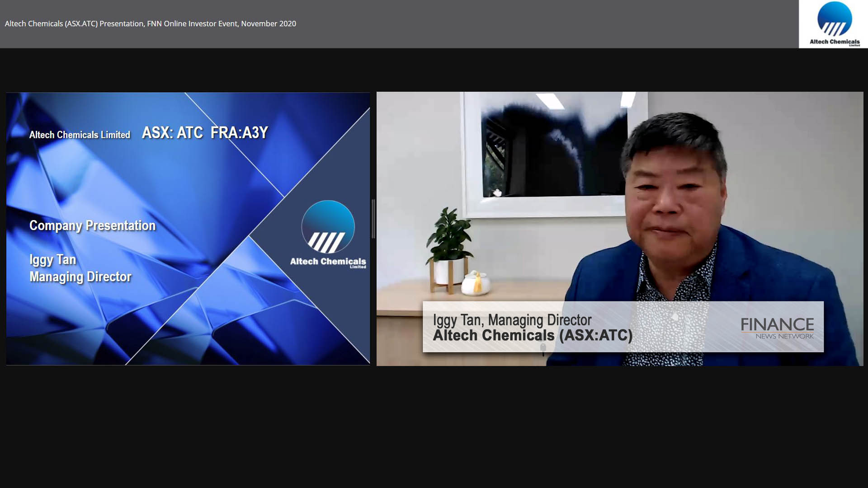The width and height of the screenshot is (868, 488).
Task: Click the presentation title text in header bar
Action: pyautogui.click(x=151, y=23)
